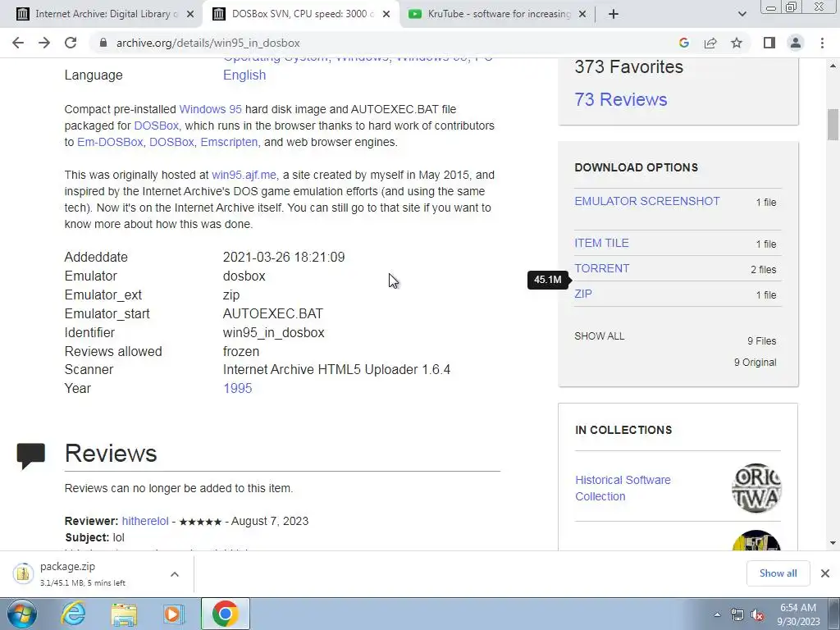Go forward to the next page
Screen dimensions: 840x630
44,43
